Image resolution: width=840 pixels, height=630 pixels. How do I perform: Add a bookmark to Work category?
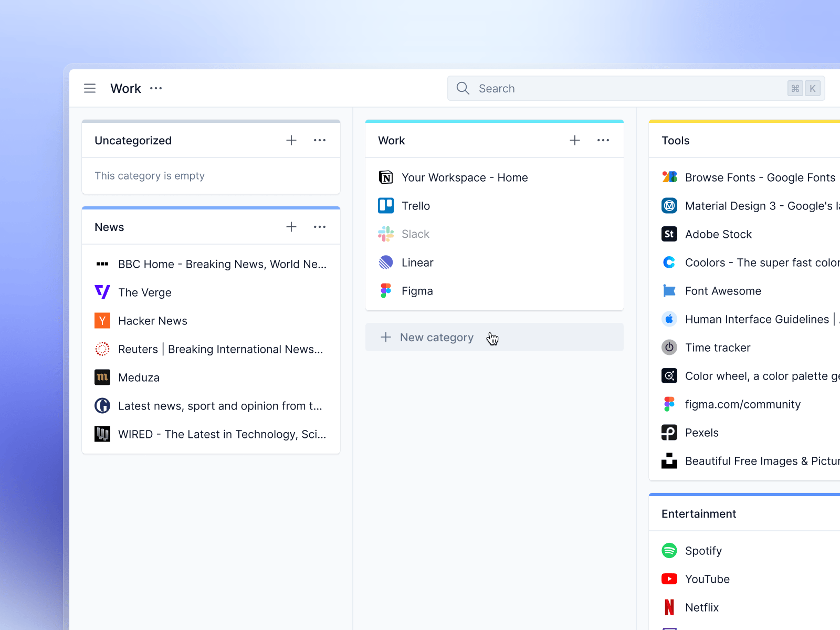(575, 140)
